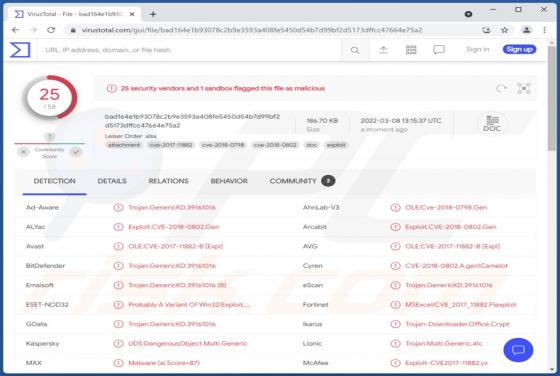Click the browser address bar URL
The width and height of the screenshot is (560, 376).
tap(252, 30)
